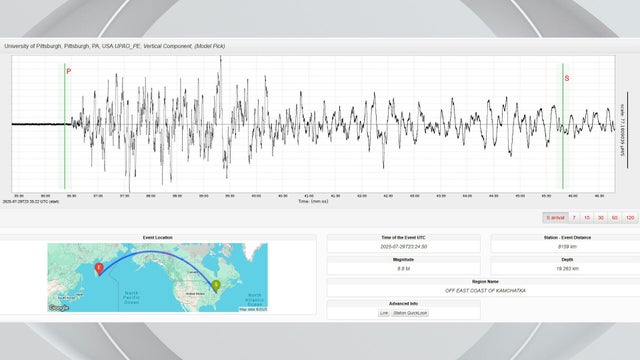The image size is (640, 360).
Task: Click the red S arrival label
Action: (567, 78)
